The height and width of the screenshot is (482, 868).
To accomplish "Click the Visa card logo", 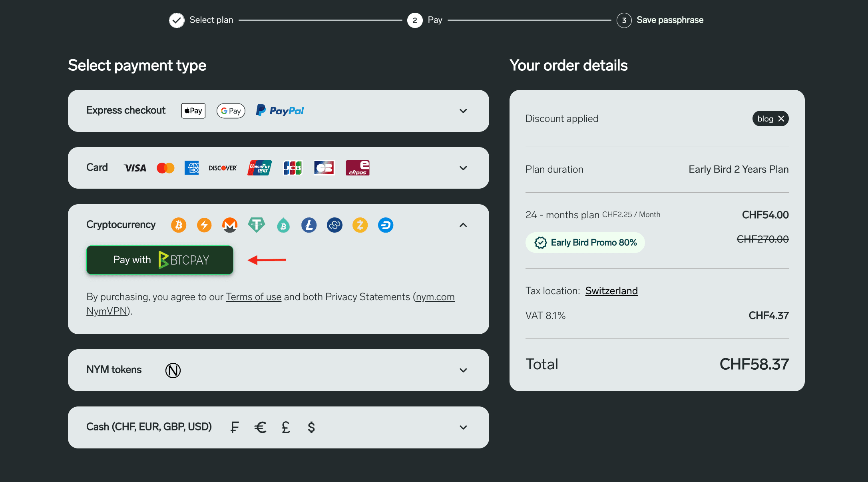I will tap(135, 168).
